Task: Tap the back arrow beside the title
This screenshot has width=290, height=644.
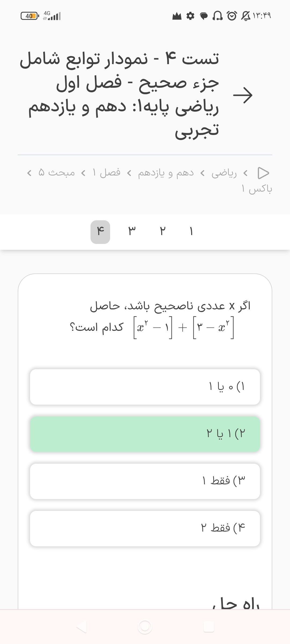Action: pos(243,95)
